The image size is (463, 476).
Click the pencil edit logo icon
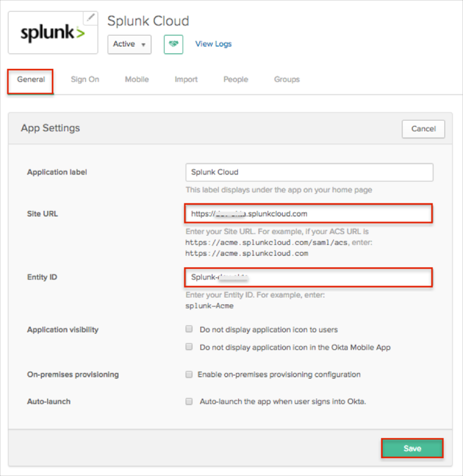pyautogui.click(x=90, y=18)
